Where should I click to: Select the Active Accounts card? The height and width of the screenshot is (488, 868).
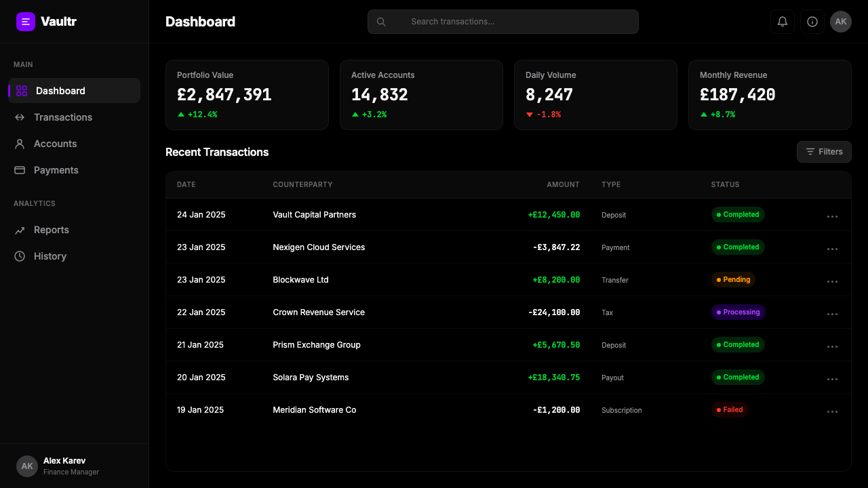point(421,95)
